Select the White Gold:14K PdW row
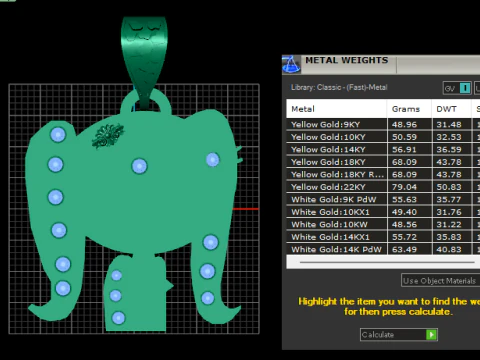 click(x=383, y=249)
